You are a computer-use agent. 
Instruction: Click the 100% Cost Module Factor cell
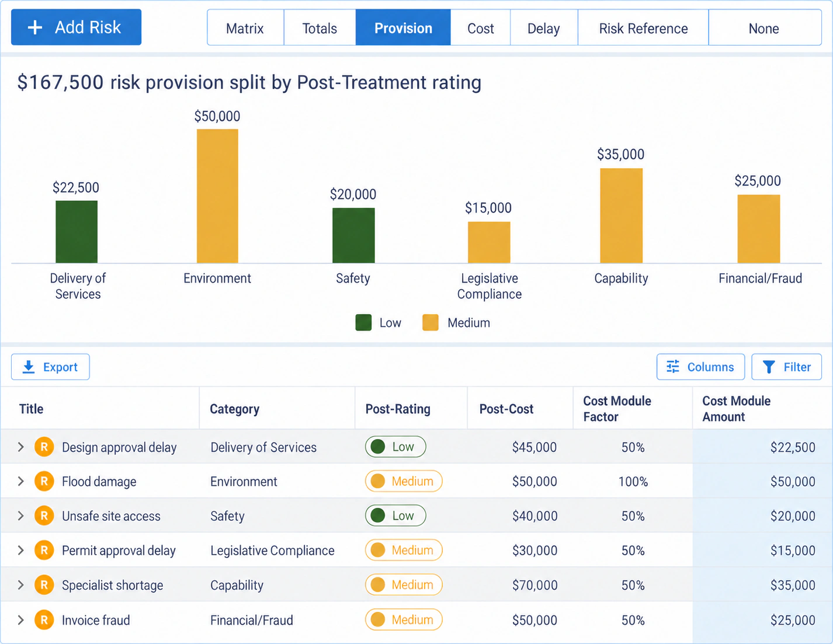point(633,482)
